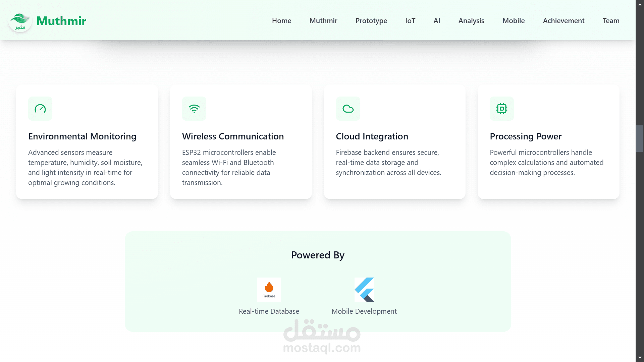Click the Muthmir leaf logo icon
This screenshot has height=362, width=644.
[20, 21]
